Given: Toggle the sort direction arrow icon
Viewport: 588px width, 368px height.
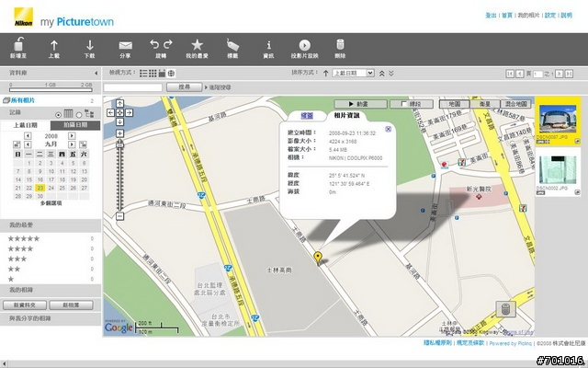Looking at the screenshot, I should click(326, 74).
